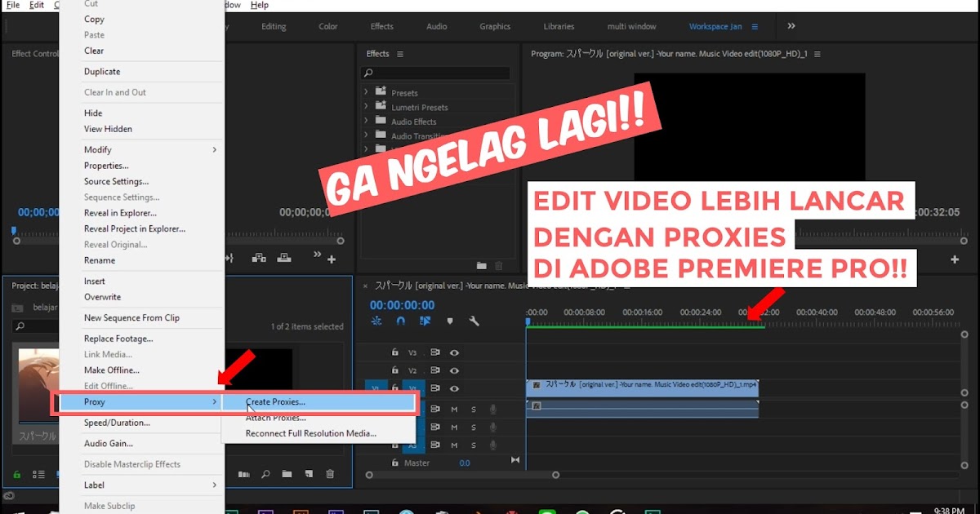The height and width of the screenshot is (514, 980).
Task: Toggle insert sequences as nests in timeline
Action: coord(376,321)
